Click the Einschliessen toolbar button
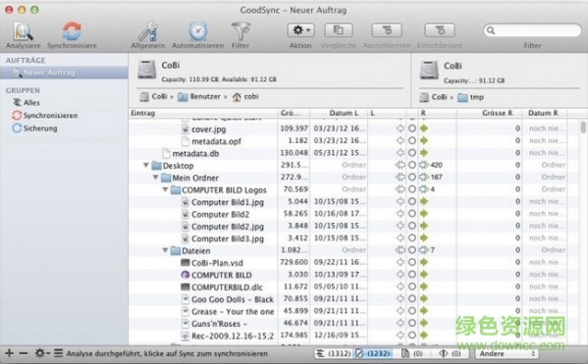 [x=440, y=30]
